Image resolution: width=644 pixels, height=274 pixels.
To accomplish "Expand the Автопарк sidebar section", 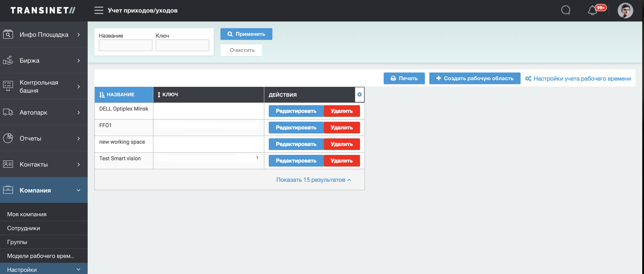I will [78, 113].
